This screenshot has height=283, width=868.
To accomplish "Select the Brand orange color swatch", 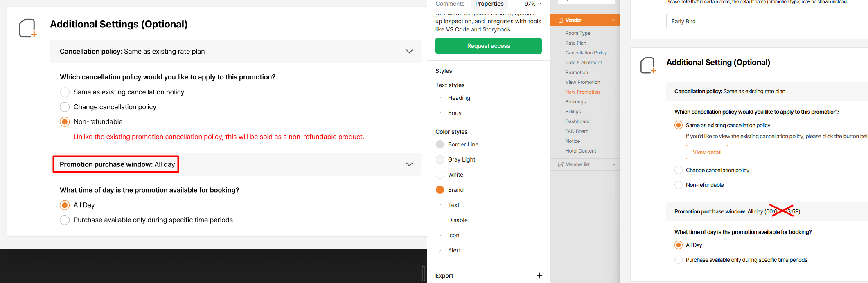I will click(x=440, y=190).
